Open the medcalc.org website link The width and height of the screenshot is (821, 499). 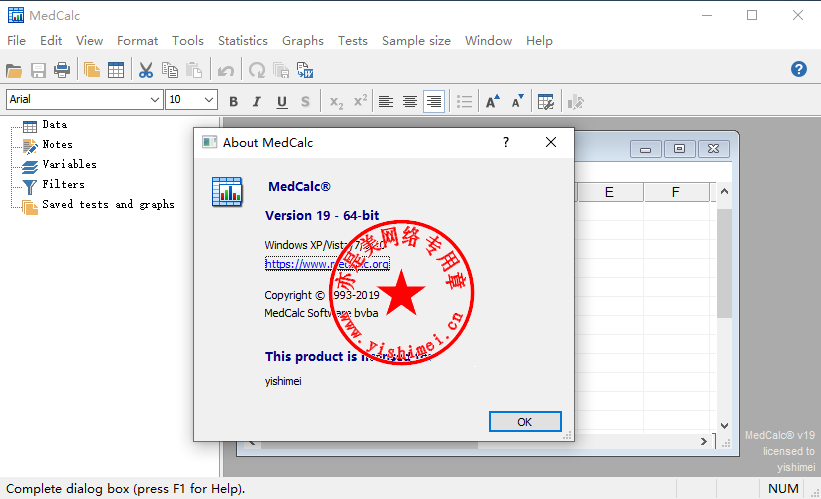(327, 264)
